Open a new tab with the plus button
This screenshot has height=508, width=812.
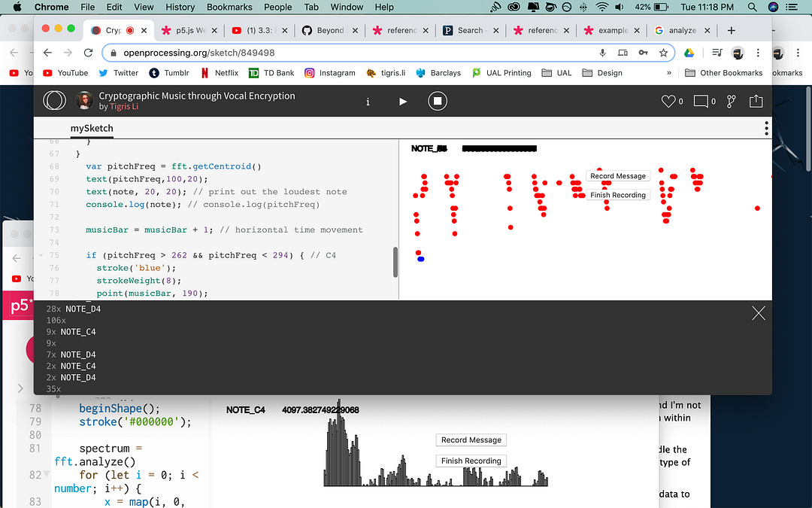point(732,30)
